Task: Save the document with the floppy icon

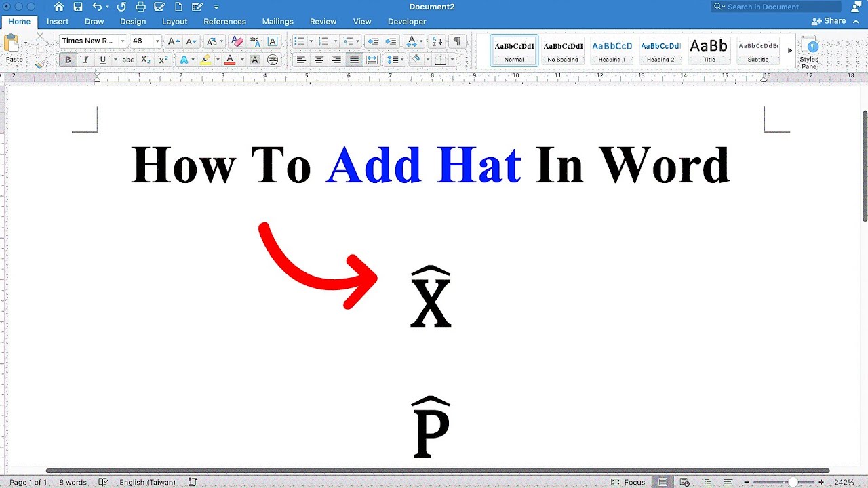Action: point(78,7)
